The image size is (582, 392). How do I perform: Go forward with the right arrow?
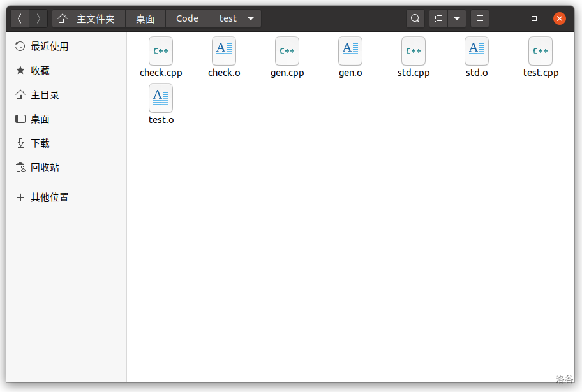point(38,18)
